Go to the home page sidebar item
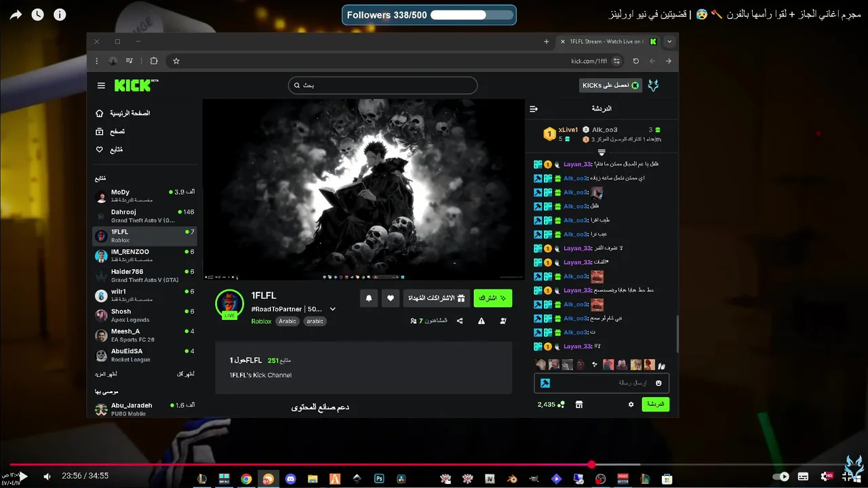 123,113
